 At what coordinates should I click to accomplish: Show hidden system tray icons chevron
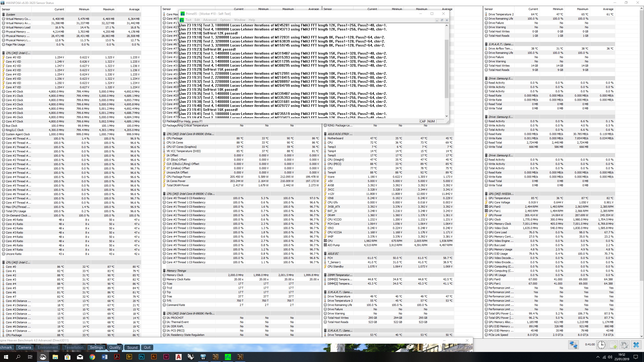(598, 357)
